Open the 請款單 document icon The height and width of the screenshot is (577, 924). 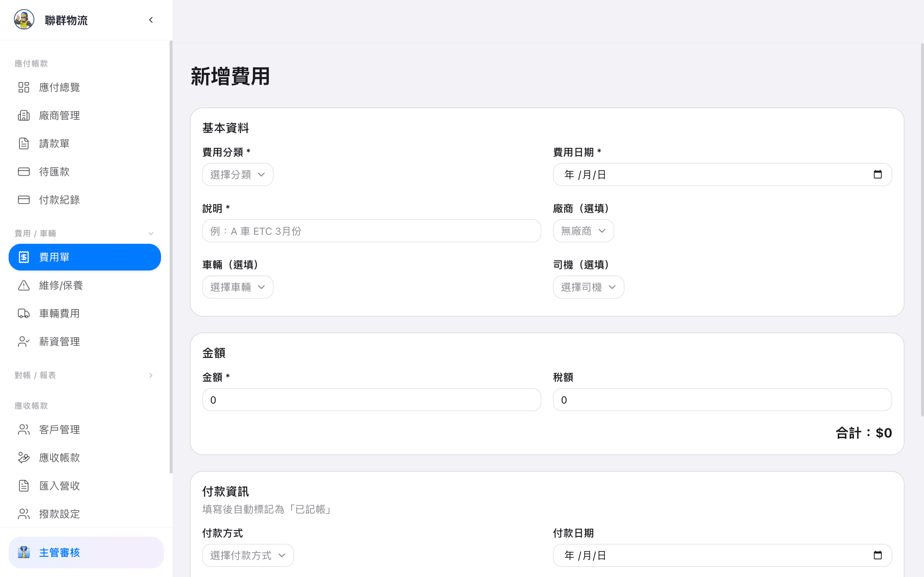(24, 144)
